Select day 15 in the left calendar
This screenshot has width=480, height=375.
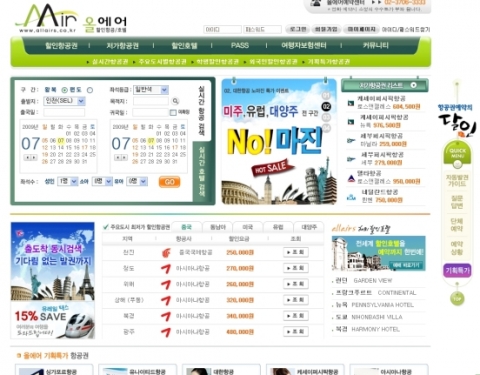69,147
